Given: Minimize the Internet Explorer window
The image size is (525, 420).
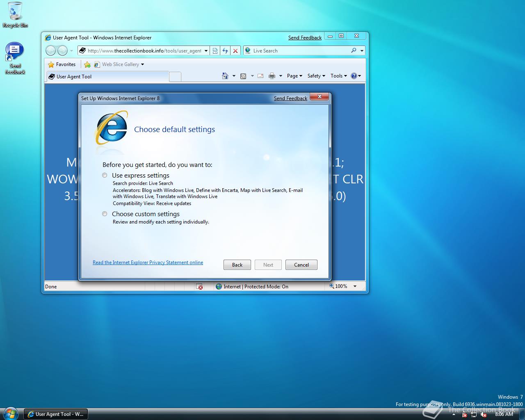Looking at the screenshot, I should click(330, 36).
